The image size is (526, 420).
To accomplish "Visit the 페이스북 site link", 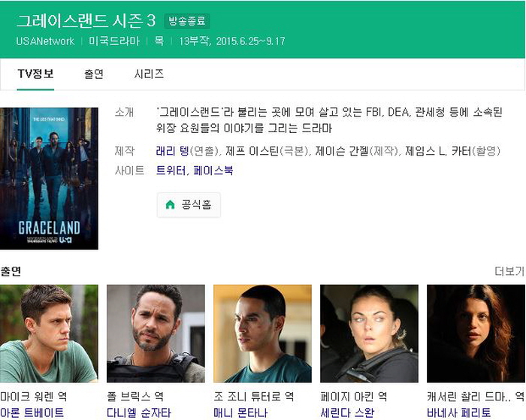I will click(213, 171).
